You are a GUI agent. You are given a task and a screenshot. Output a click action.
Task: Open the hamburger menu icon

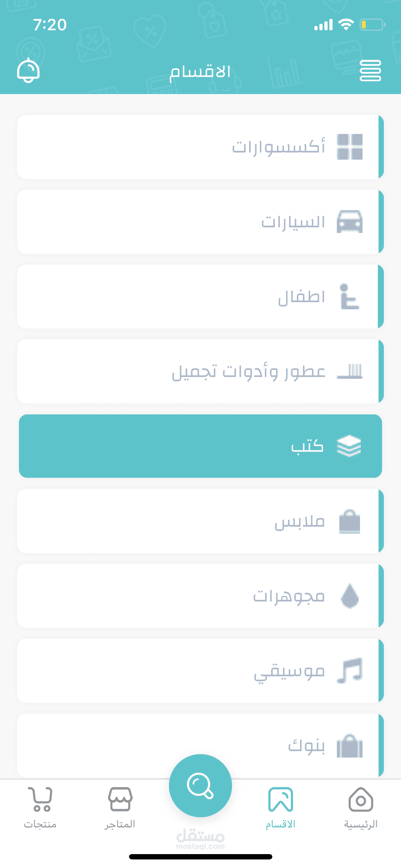[370, 71]
